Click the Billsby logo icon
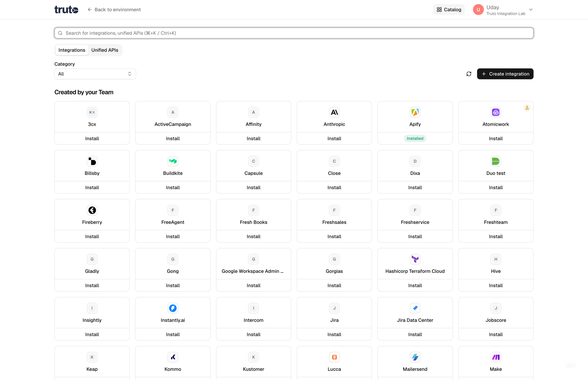The height and width of the screenshot is (380, 588). pos(92,161)
